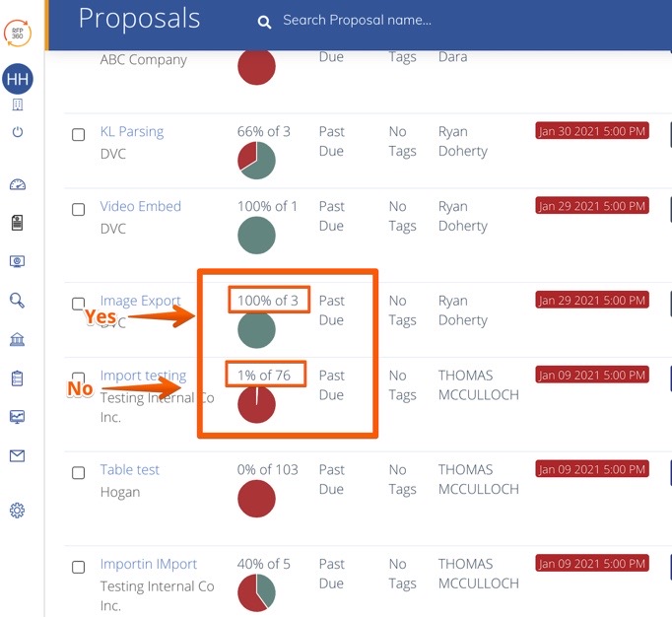This screenshot has width=672, height=617.
Task: Select the Importin IMport row checkbox
Action: coord(79,568)
